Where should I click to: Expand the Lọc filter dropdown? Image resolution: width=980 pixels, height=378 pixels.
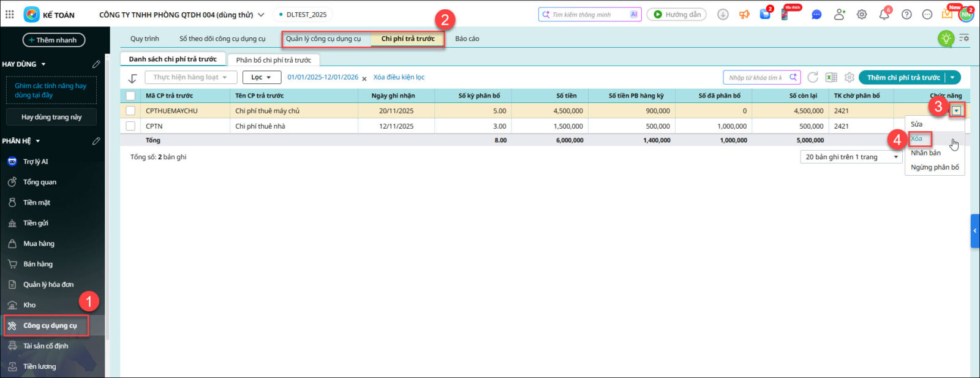tap(262, 77)
